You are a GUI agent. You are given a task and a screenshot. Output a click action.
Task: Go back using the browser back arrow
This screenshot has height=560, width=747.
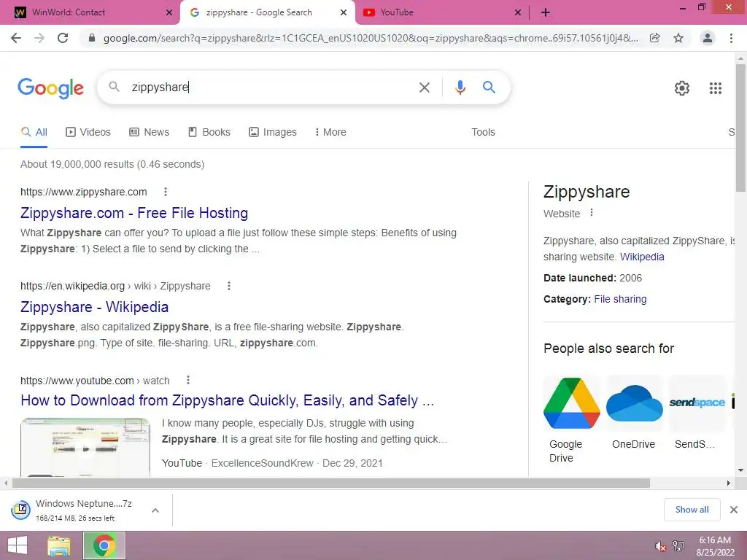[16, 38]
